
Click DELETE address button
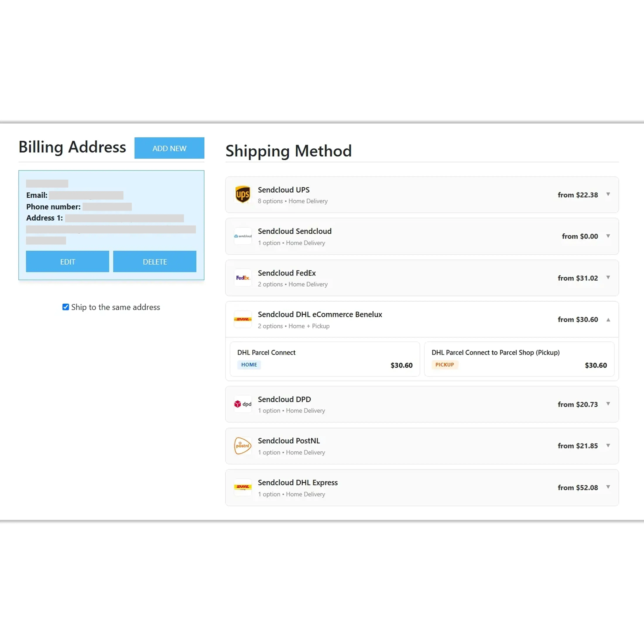155,261
